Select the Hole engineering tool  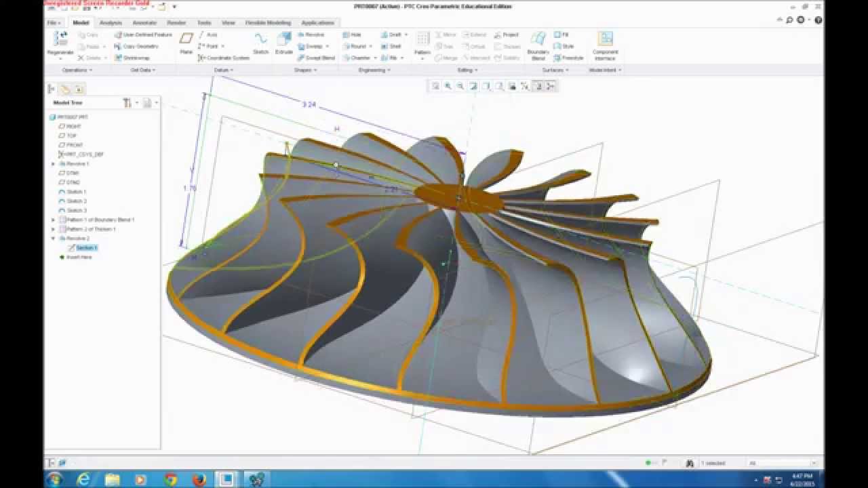[x=352, y=35]
